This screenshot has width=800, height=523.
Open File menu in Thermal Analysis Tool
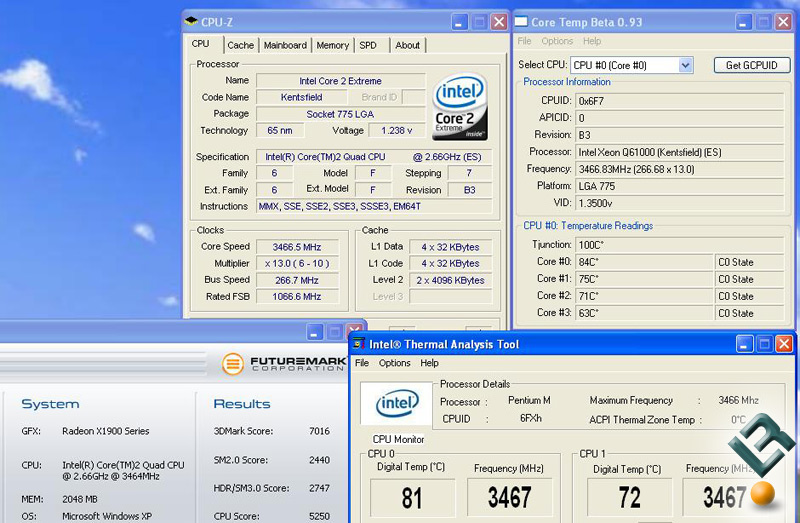pos(362,363)
